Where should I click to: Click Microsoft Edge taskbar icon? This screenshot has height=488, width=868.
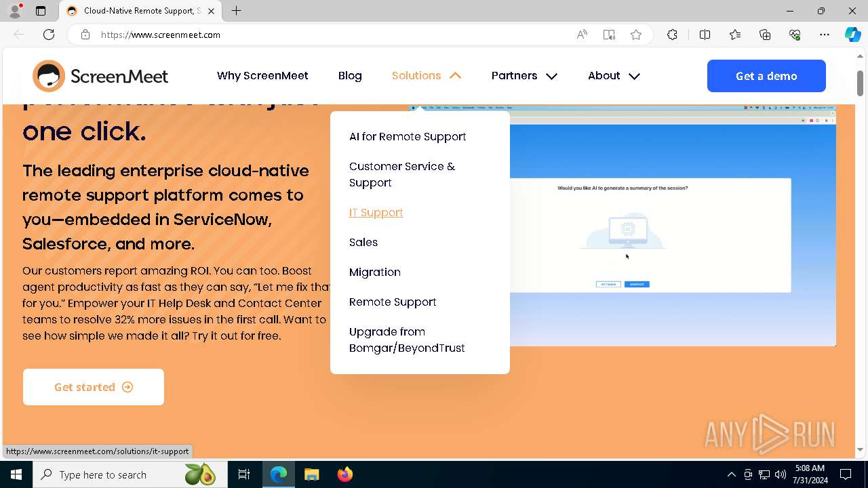pos(279,474)
